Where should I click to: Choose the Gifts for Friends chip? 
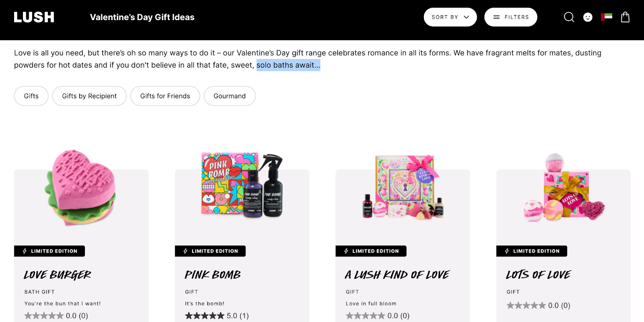pos(165,96)
